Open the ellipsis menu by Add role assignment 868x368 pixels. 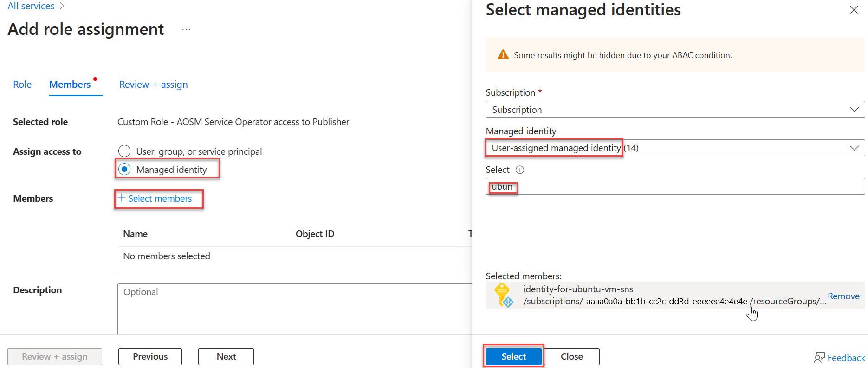186,29
